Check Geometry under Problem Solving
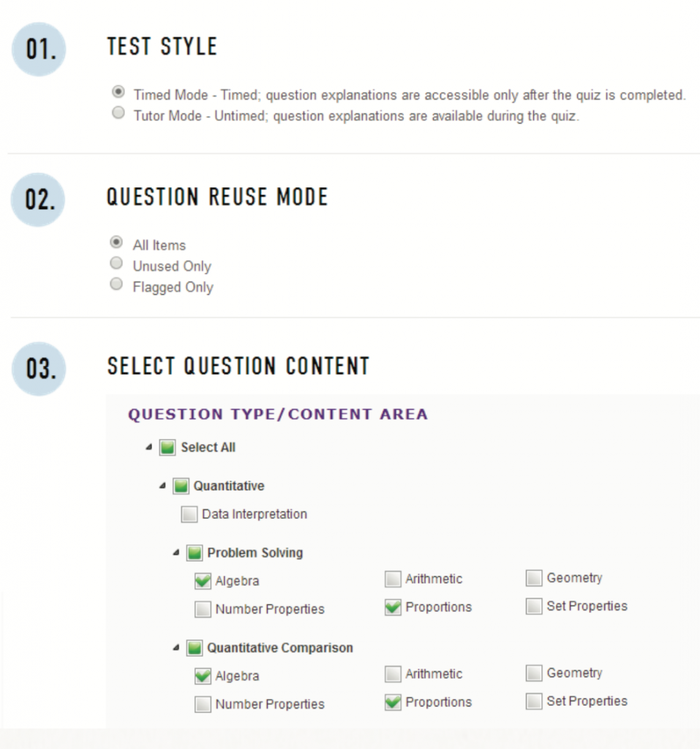This screenshot has width=700, height=749. click(x=534, y=578)
